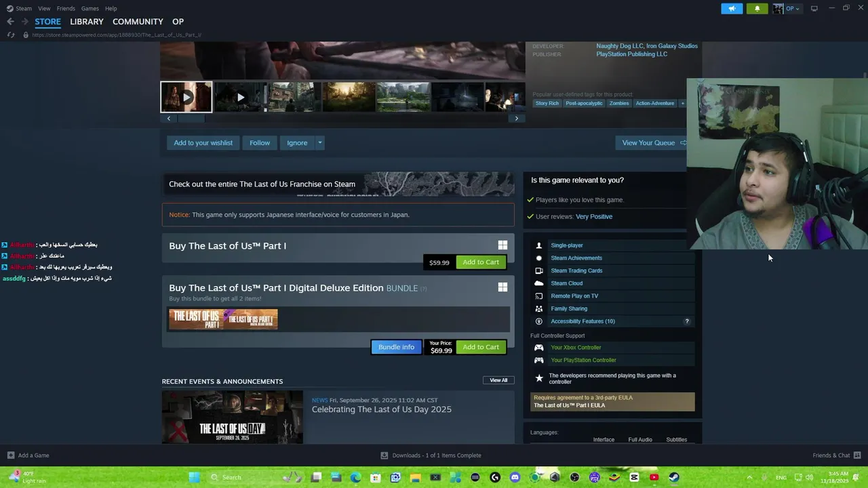Open Discord from the Windows taskbar
Screen dimensions: 868x488
click(515, 477)
